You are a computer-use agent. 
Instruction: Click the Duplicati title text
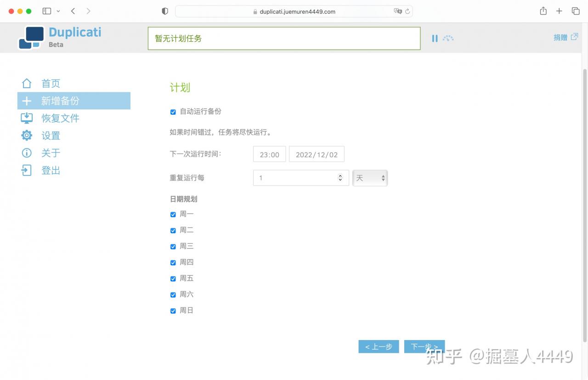[75, 32]
